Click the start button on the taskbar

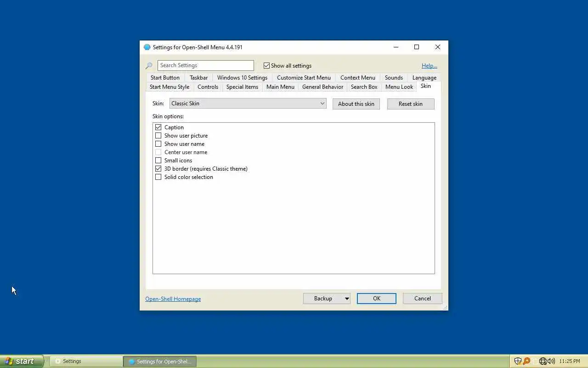(x=22, y=361)
